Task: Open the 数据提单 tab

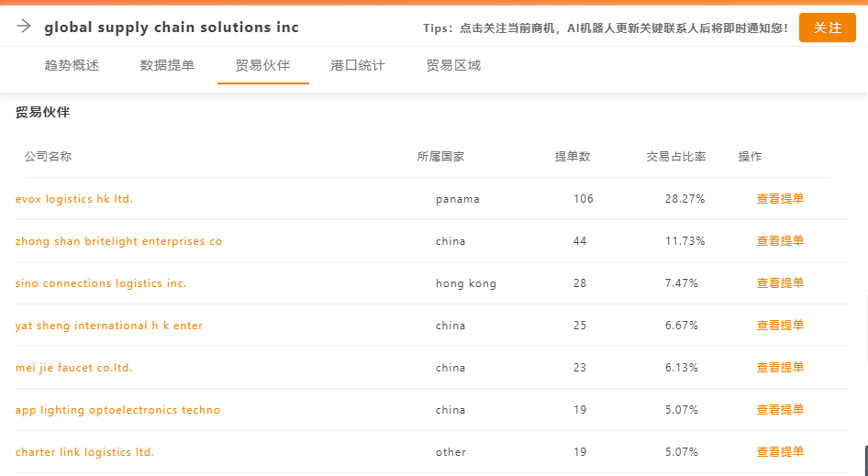Action: click(x=167, y=65)
